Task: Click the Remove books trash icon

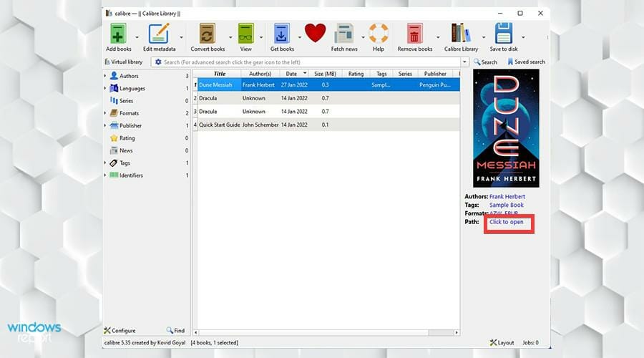Action: pyautogui.click(x=414, y=33)
